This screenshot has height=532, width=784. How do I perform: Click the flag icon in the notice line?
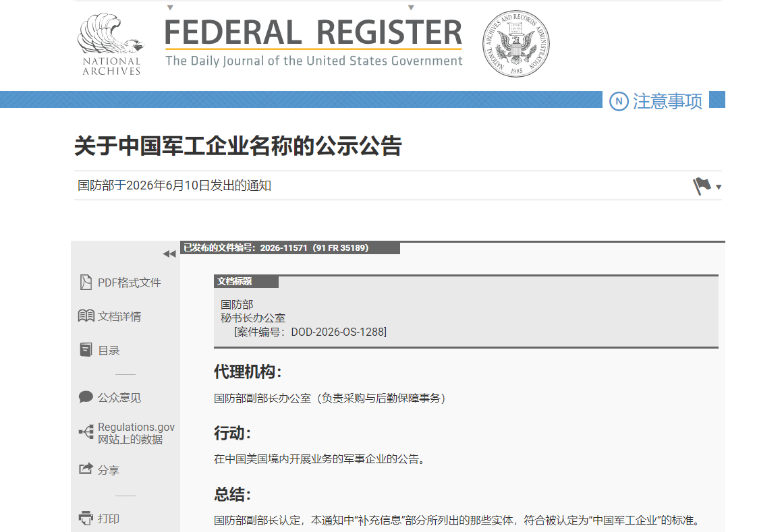702,186
